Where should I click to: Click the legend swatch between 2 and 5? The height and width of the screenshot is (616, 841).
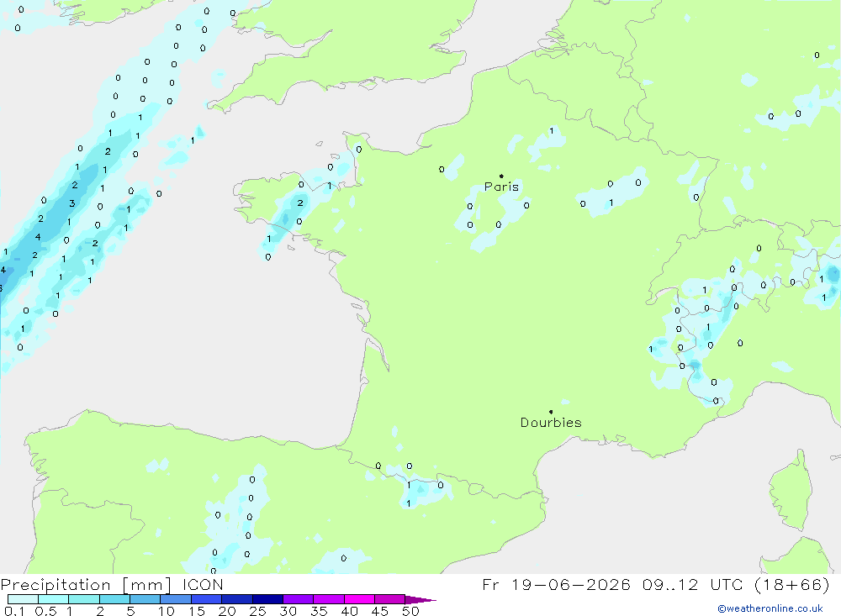[114, 599]
